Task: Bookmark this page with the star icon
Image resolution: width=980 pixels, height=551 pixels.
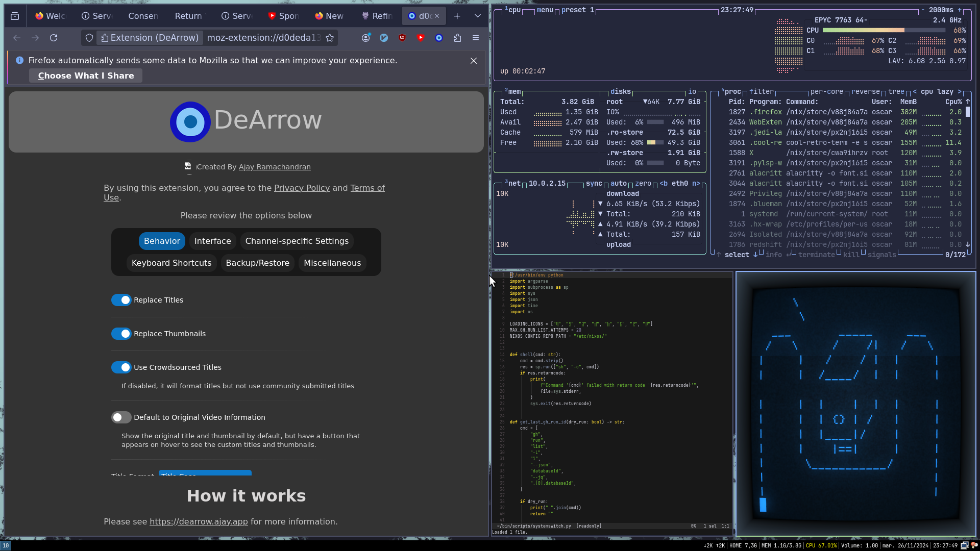Action: pos(330,38)
